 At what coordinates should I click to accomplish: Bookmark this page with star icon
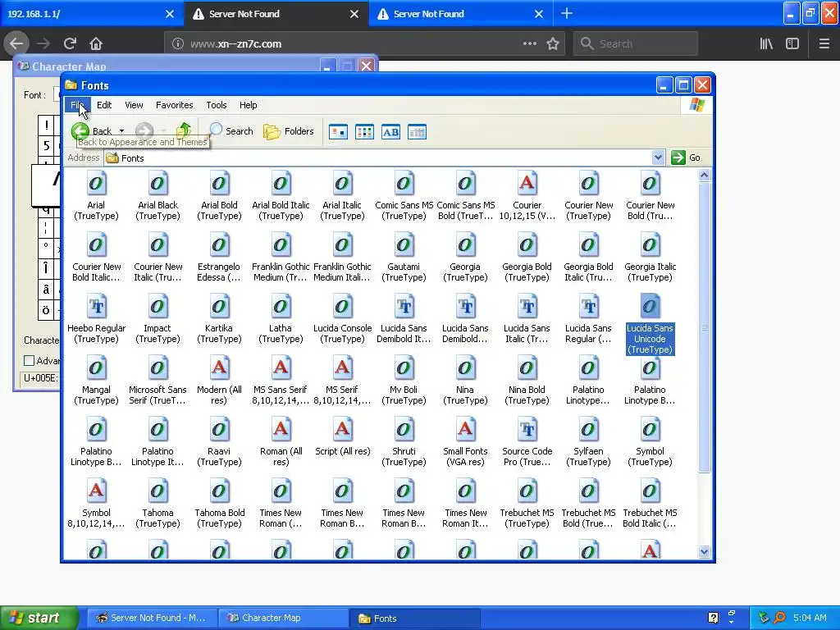pos(553,43)
